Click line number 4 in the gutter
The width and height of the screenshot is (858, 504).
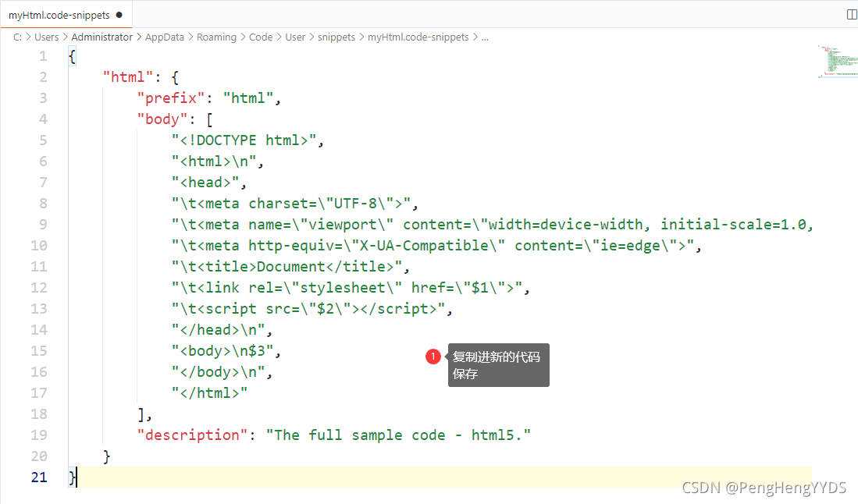pos(43,119)
